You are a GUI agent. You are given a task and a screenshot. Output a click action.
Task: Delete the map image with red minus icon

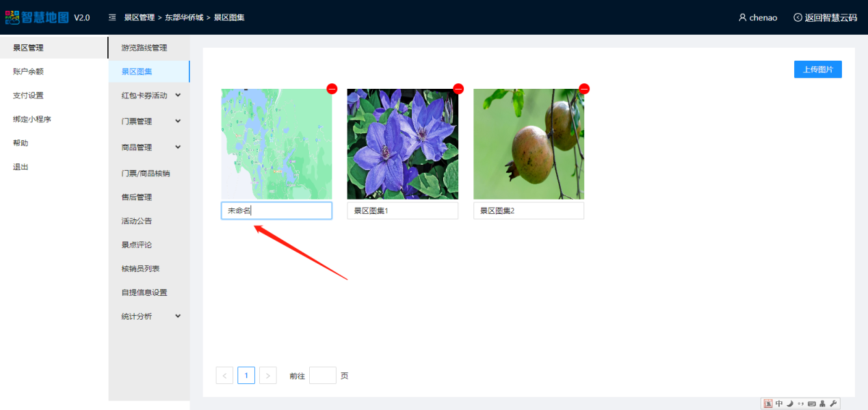[332, 89]
